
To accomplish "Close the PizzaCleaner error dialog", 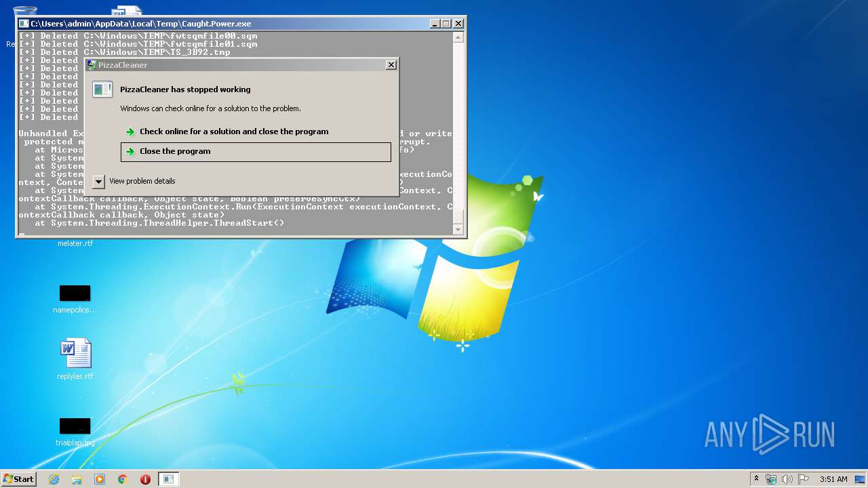I will point(391,65).
